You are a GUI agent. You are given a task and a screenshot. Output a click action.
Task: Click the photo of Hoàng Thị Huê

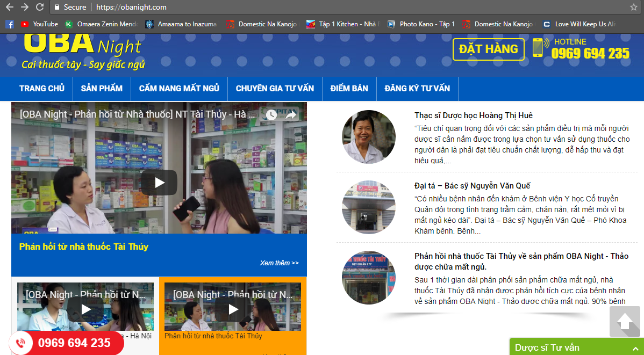click(368, 136)
